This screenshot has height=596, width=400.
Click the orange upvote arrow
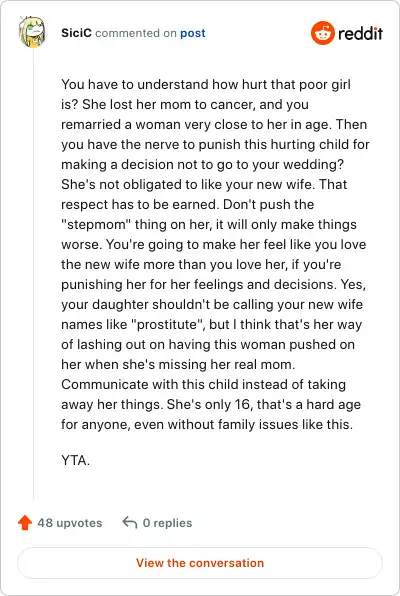coord(25,523)
